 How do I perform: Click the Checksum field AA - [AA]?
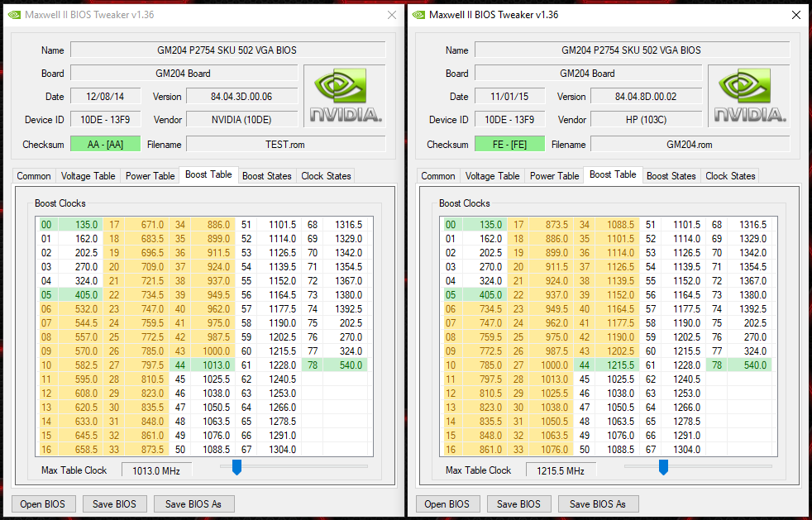point(106,145)
